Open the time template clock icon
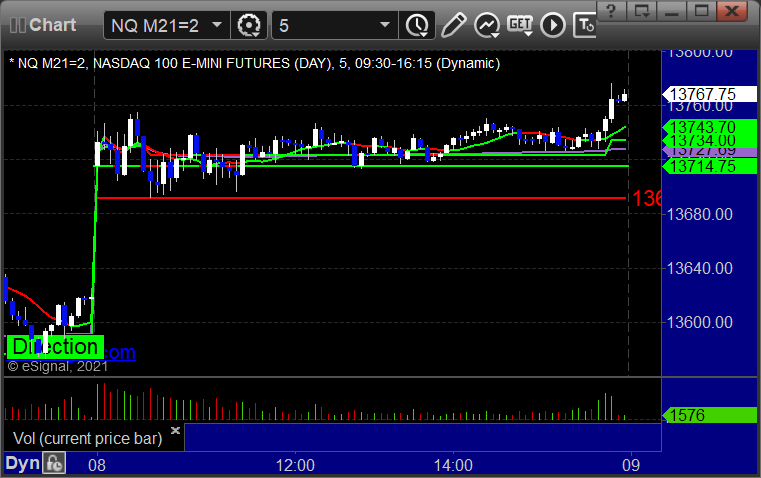The image size is (761, 478). 417,25
